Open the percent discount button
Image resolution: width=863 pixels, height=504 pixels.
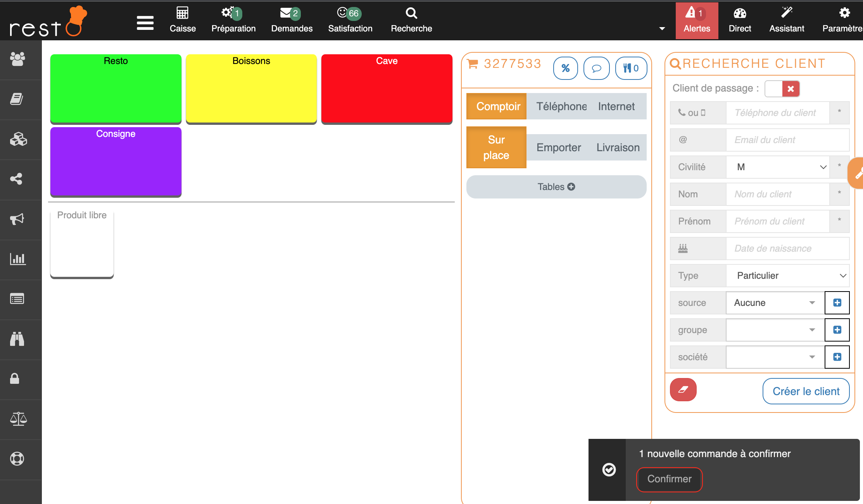(x=565, y=68)
